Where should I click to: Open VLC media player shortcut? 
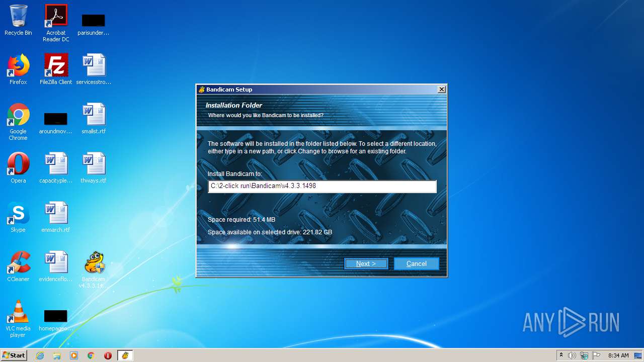18,319
